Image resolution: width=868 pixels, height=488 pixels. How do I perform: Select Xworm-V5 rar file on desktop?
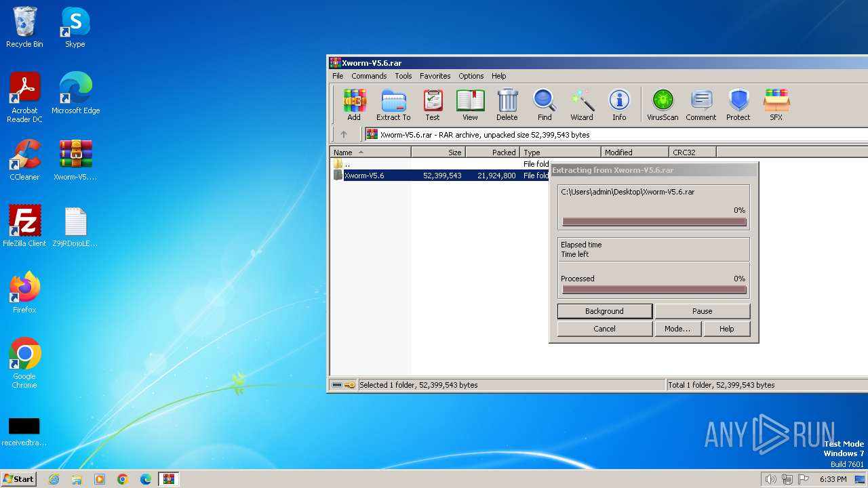point(75,160)
